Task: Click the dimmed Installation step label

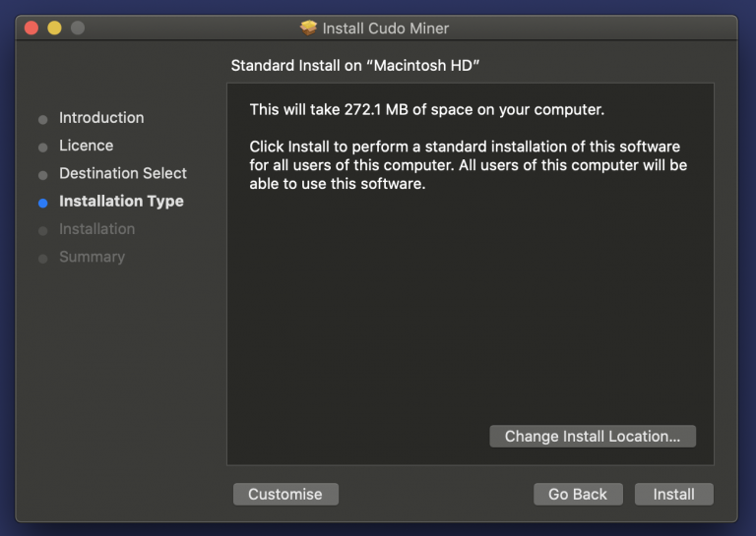Action: [96, 229]
